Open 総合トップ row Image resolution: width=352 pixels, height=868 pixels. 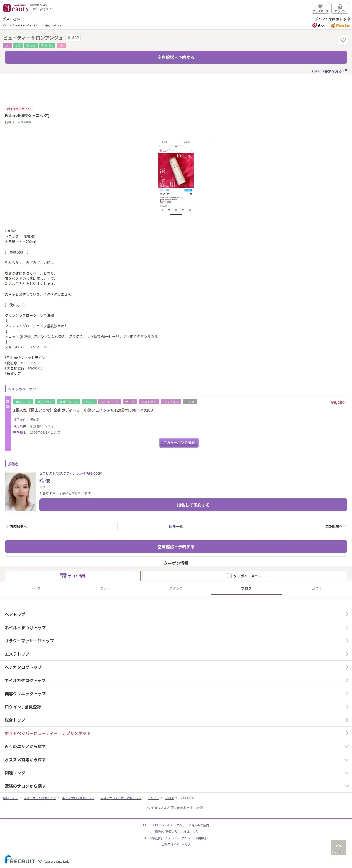point(176,720)
